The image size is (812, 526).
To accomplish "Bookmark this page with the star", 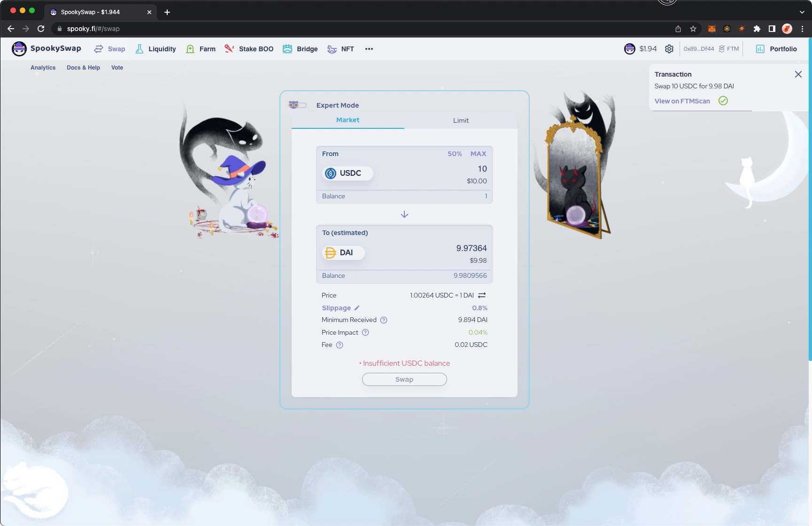I will (x=693, y=29).
